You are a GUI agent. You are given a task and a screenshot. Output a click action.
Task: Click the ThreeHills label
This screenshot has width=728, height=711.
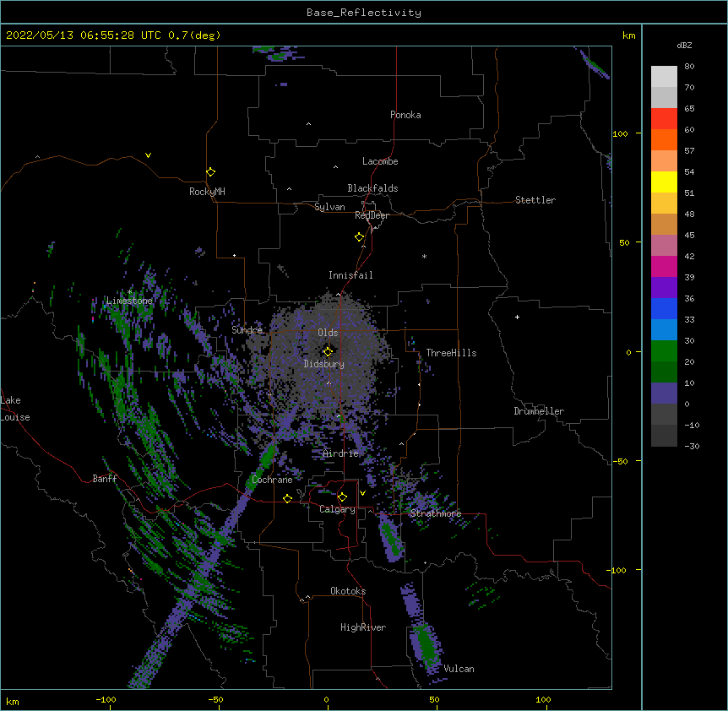pos(451,353)
